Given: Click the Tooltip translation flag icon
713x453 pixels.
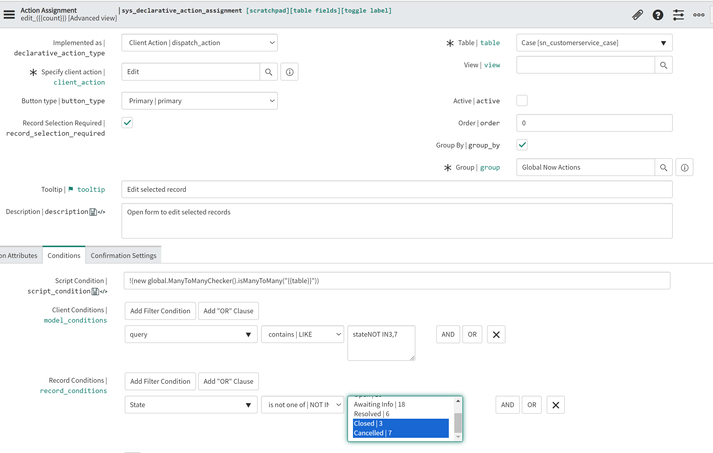Looking at the screenshot, I should pos(71,189).
